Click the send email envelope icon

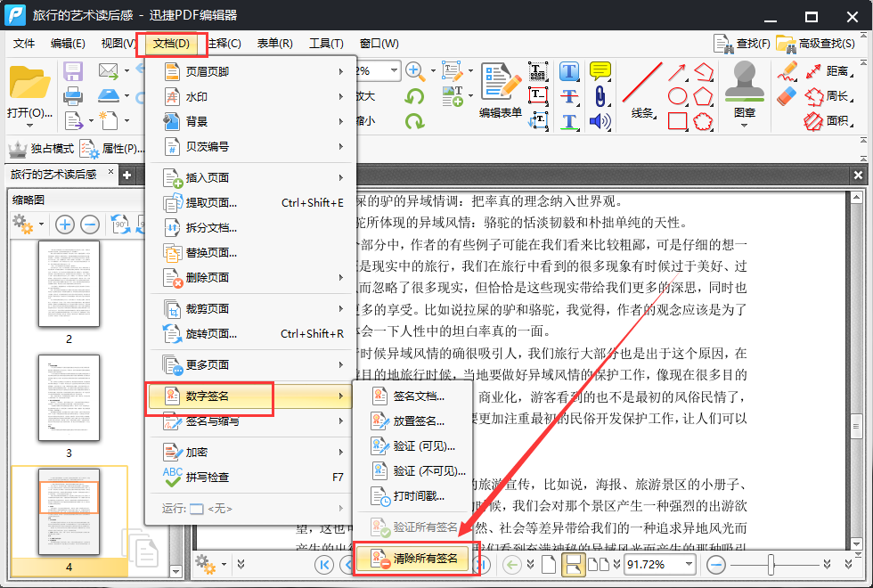(108, 71)
